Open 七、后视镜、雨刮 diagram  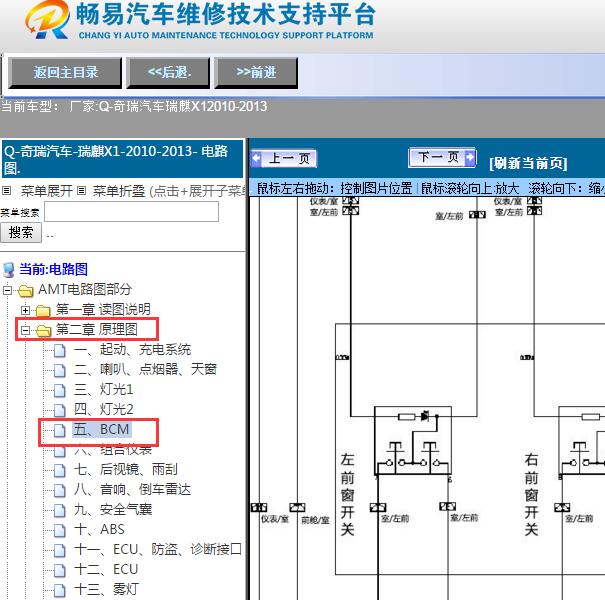[126, 470]
